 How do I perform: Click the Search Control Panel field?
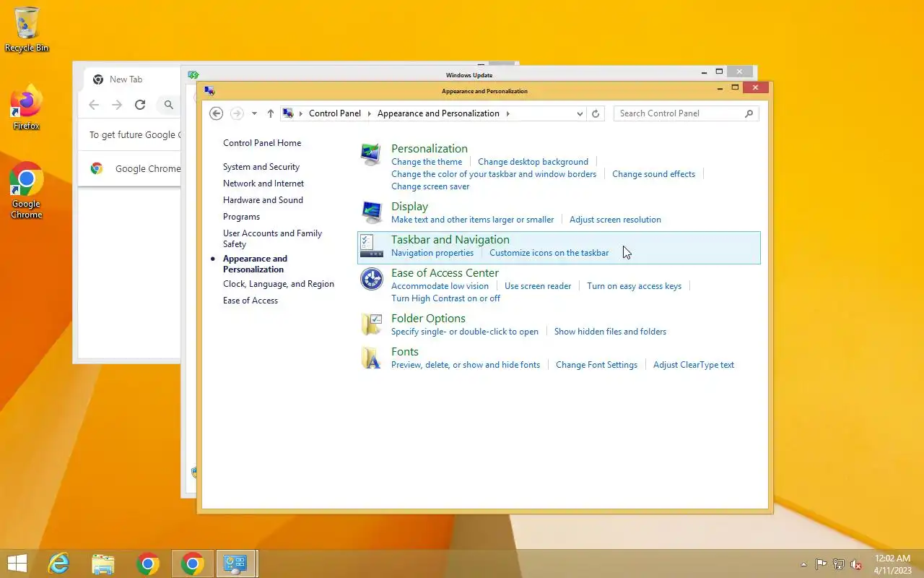(x=686, y=113)
